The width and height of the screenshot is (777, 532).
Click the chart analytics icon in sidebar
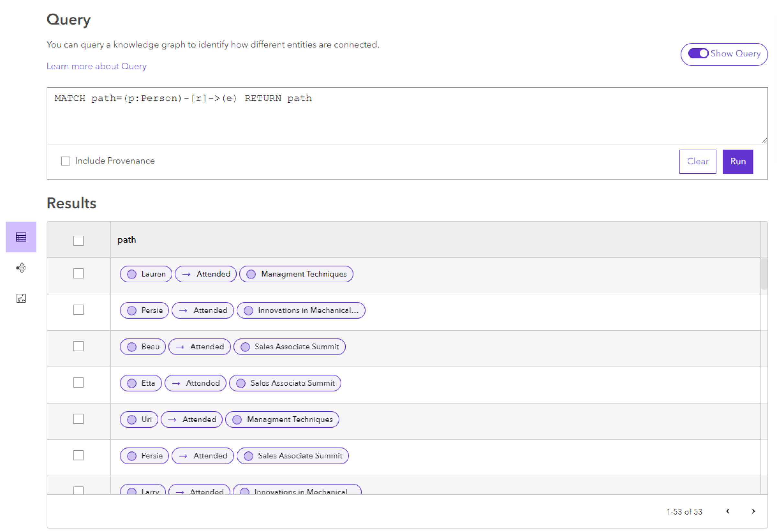coord(21,298)
